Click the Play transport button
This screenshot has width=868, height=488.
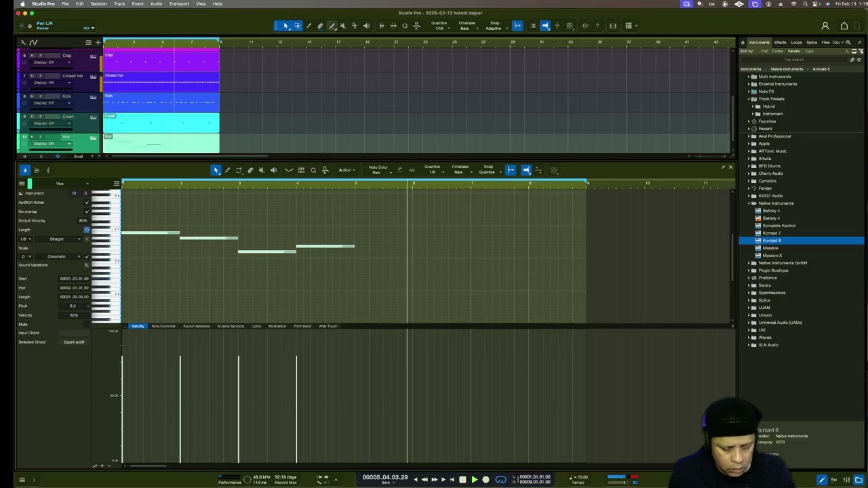(x=474, y=480)
